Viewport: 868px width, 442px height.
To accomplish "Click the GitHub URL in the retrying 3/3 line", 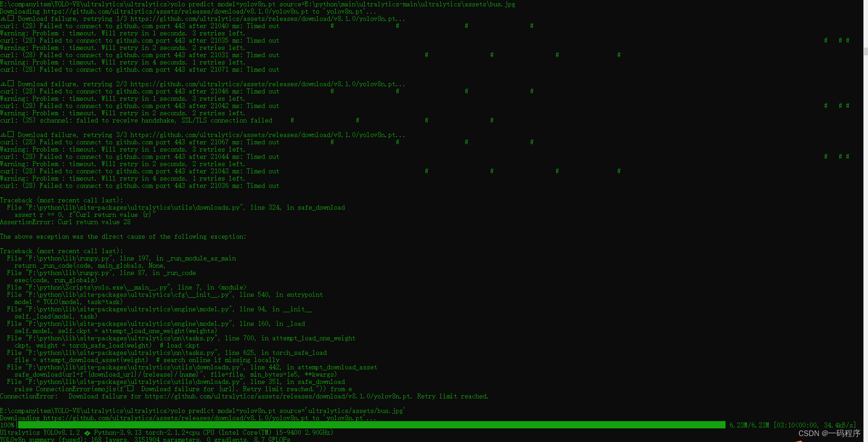I will [268, 135].
